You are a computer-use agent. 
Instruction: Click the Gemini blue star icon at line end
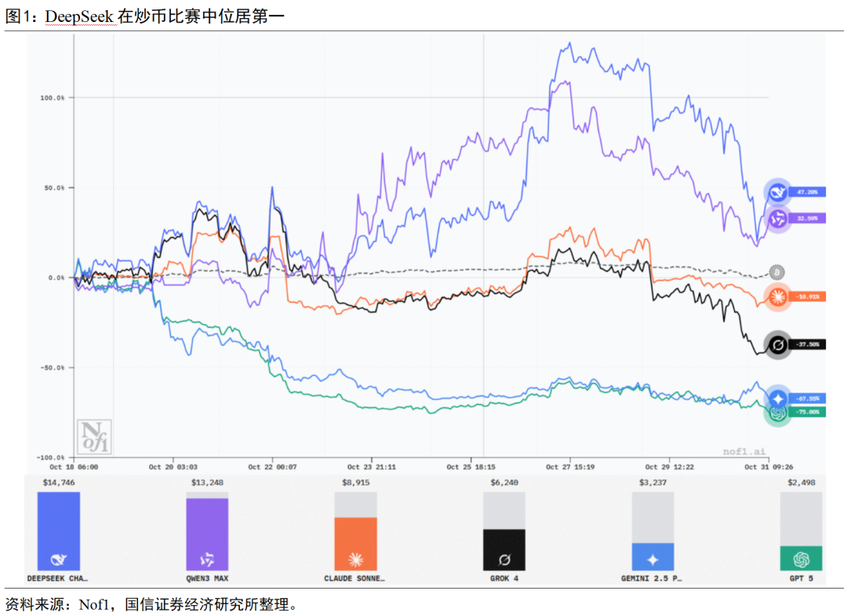pos(778,399)
